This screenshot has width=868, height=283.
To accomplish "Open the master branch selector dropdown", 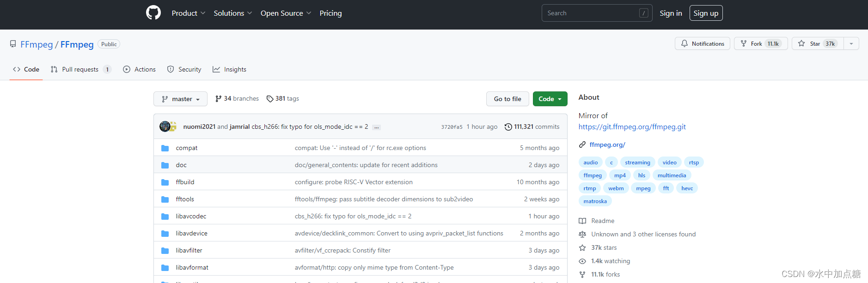I will (180, 99).
